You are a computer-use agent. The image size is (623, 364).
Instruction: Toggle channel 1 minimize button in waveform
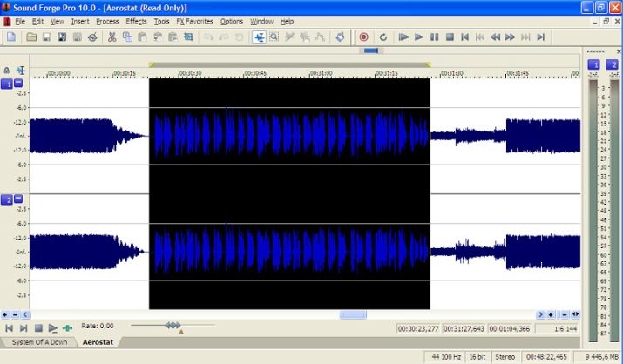pos(18,83)
